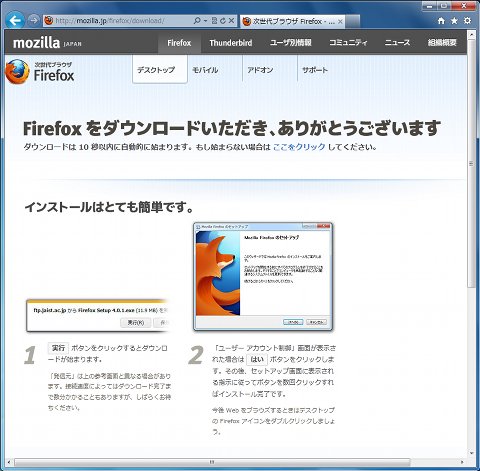
Task: Select the サポート sub-tab
Action: click(315, 70)
